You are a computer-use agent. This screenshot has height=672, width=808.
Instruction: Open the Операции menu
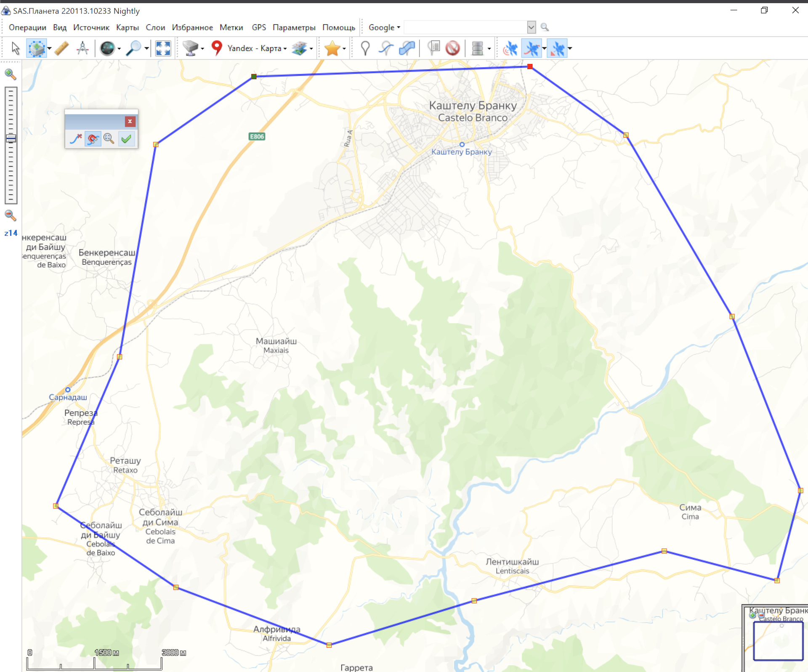[27, 27]
